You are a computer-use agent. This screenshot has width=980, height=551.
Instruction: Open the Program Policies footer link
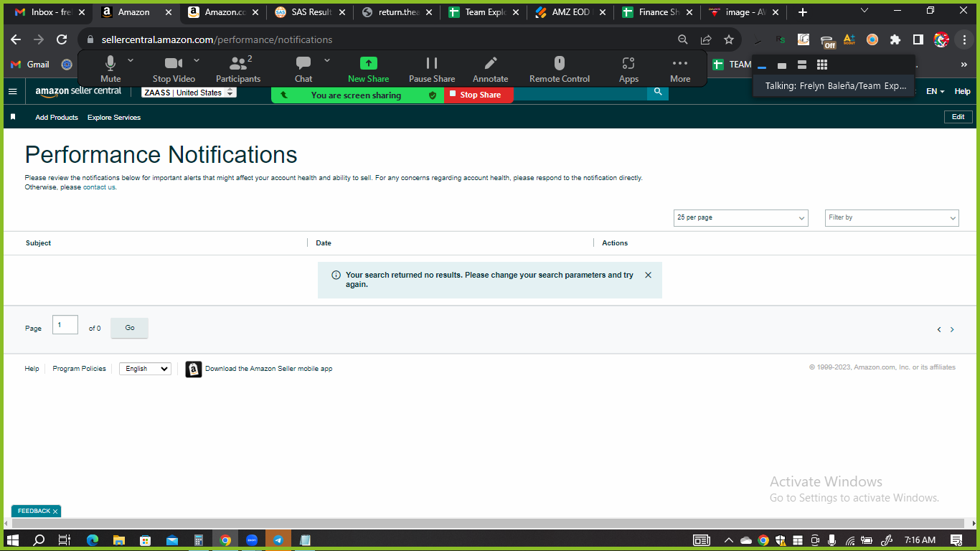(79, 369)
